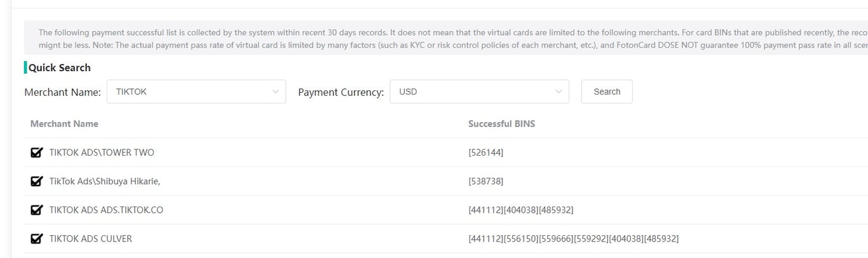Toggle the TIKTOK ADS CULVER checkbox
Screen dimensions: 868x258
pos(37,239)
